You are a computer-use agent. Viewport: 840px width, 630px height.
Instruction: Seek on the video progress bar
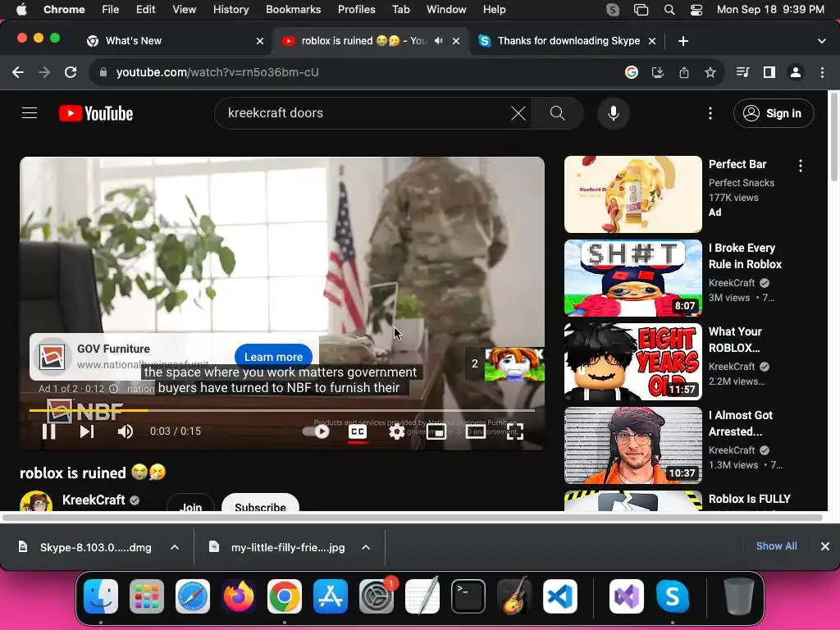click(x=282, y=410)
